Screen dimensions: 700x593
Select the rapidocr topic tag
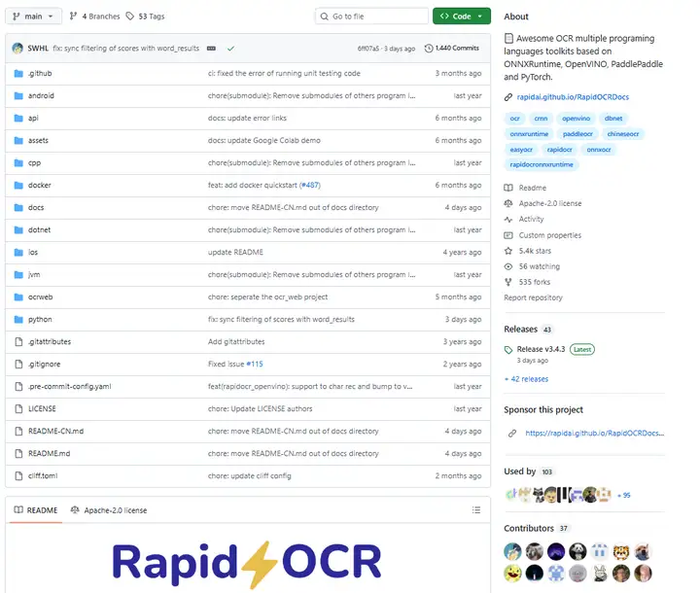click(x=559, y=150)
